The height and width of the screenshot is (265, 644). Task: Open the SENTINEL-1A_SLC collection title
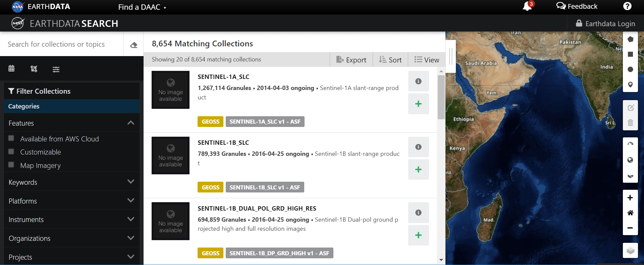coord(223,77)
